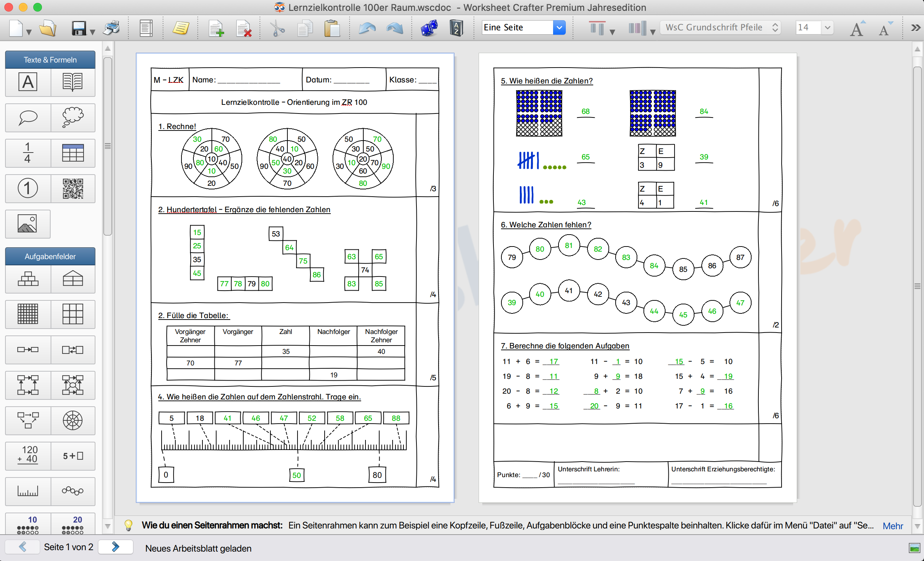This screenshot has width=924, height=561.
Task: Open the save options dropdown arrow
Action: (93, 32)
